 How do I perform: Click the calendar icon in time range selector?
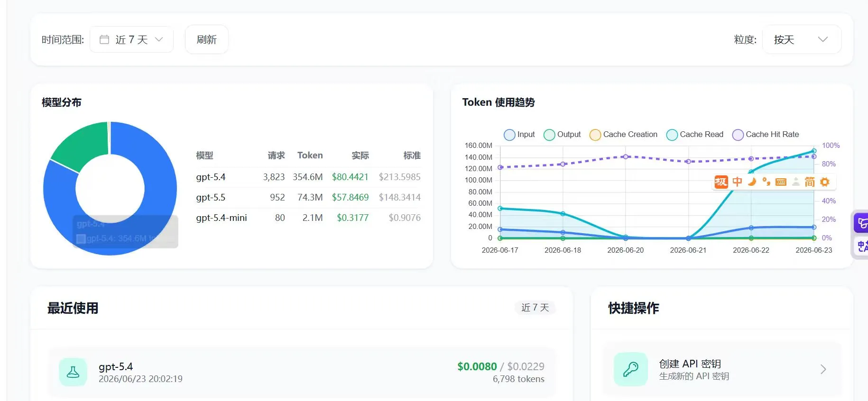click(x=104, y=39)
